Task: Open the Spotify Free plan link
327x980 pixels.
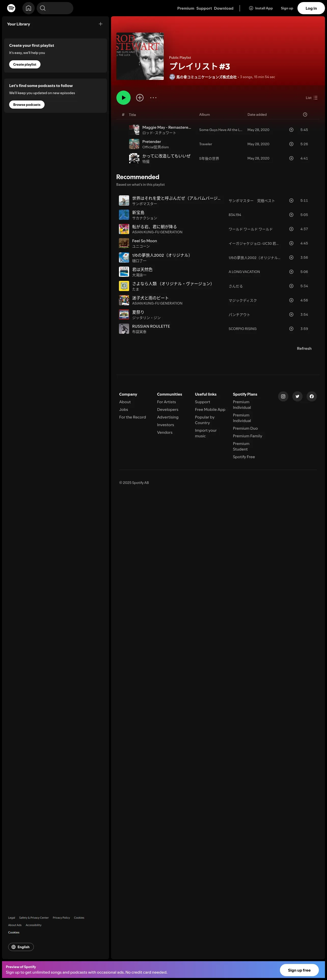Action: [244, 457]
